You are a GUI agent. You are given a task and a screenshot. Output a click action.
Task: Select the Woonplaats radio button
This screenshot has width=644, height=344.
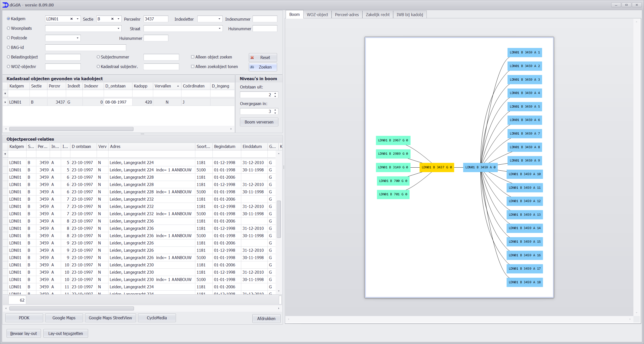9,28
